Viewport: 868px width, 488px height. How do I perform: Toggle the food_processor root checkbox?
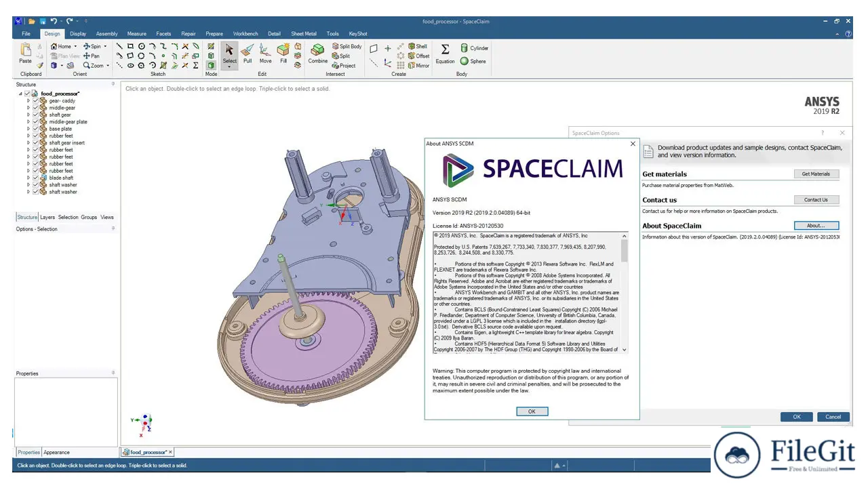pos(27,94)
